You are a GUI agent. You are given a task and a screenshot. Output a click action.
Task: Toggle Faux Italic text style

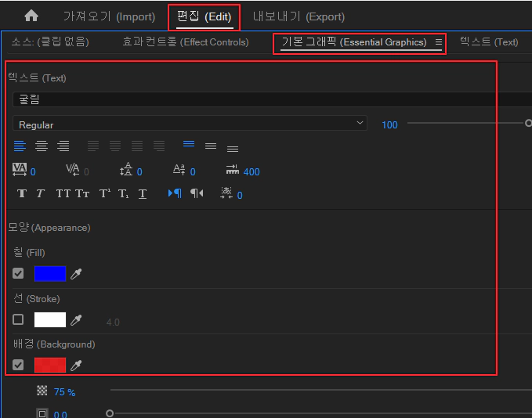click(x=41, y=193)
